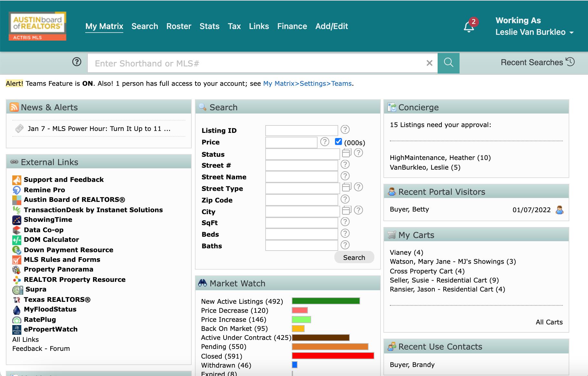
Task: Open help icon for Street Name field
Action: 345,176
